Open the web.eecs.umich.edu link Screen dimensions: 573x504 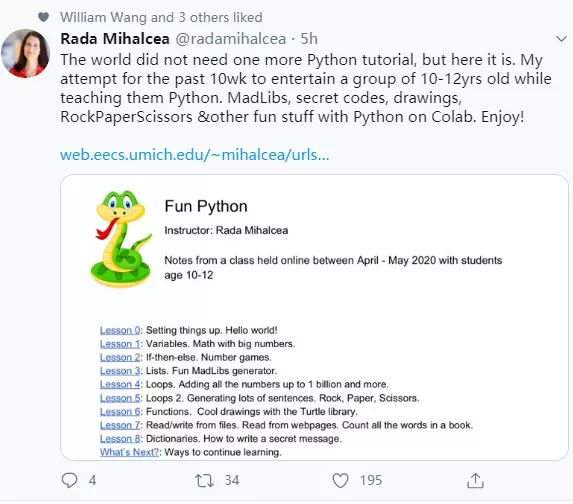(194, 155)
